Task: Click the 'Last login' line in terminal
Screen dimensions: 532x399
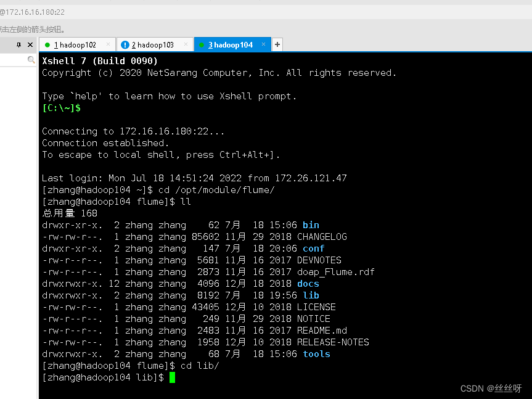Action: tap(194, 178)
